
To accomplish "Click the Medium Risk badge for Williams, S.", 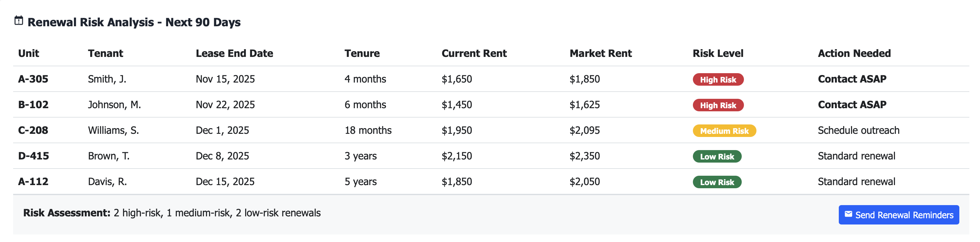I will (725, 131).
